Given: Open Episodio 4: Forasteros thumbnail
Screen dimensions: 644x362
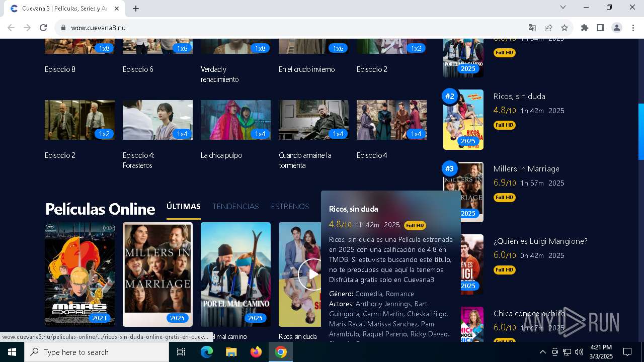Looking at the screenshot, I should (157, 120).
